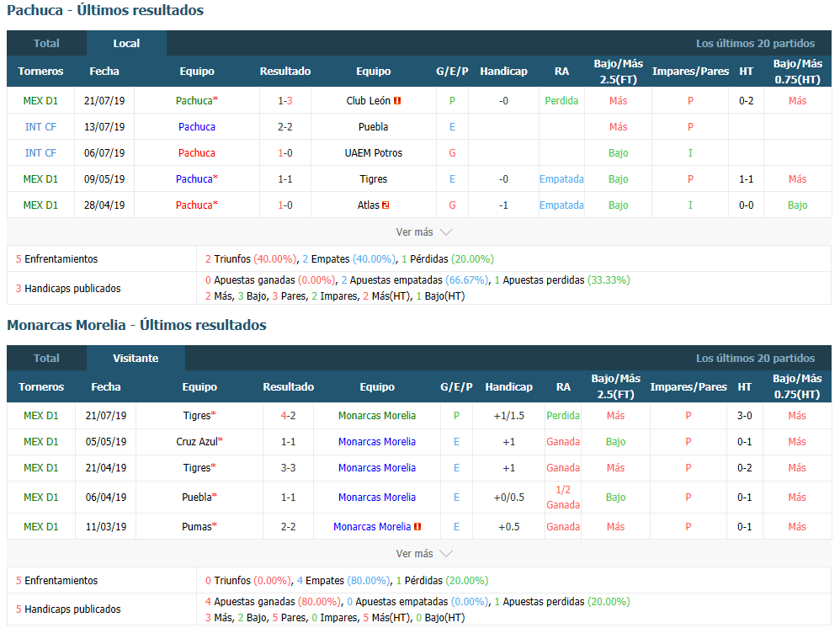
Task: Switch to the Total tab in Pachuca section
Action: click(46, 44)
